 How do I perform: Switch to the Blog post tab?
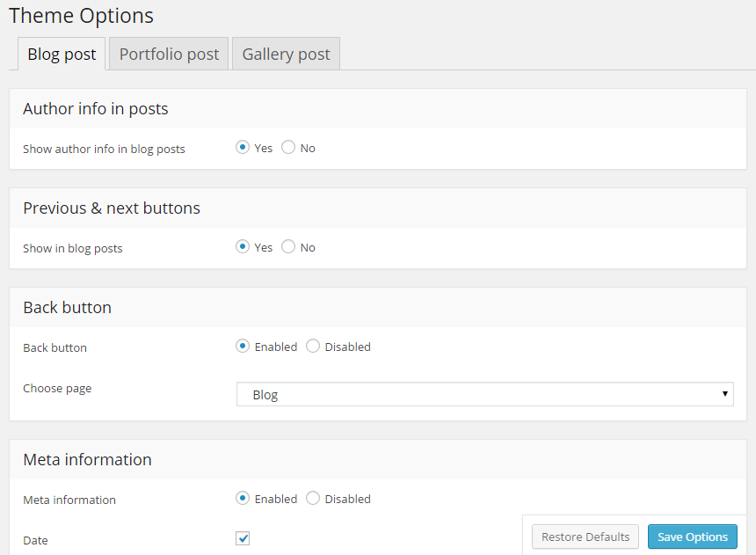[62, 54]
